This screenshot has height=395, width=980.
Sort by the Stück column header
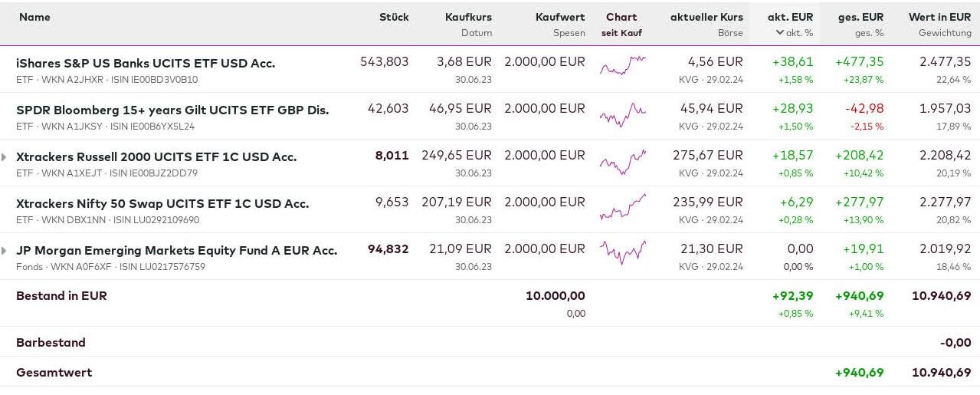pyautogui.click(x=394, y=17)
